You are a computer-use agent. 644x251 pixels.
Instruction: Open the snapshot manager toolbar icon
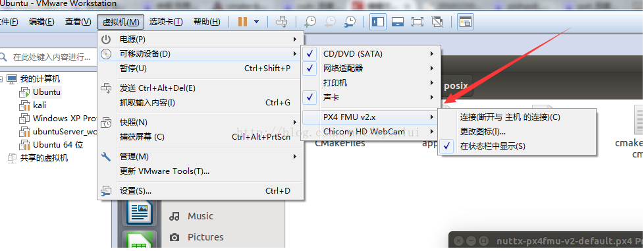[x=350, y=22]
